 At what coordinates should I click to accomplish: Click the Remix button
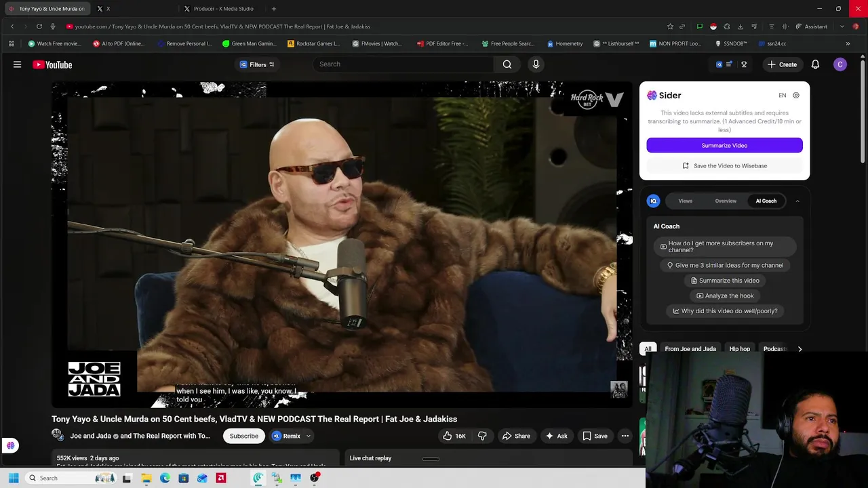[x=286, y=436]
